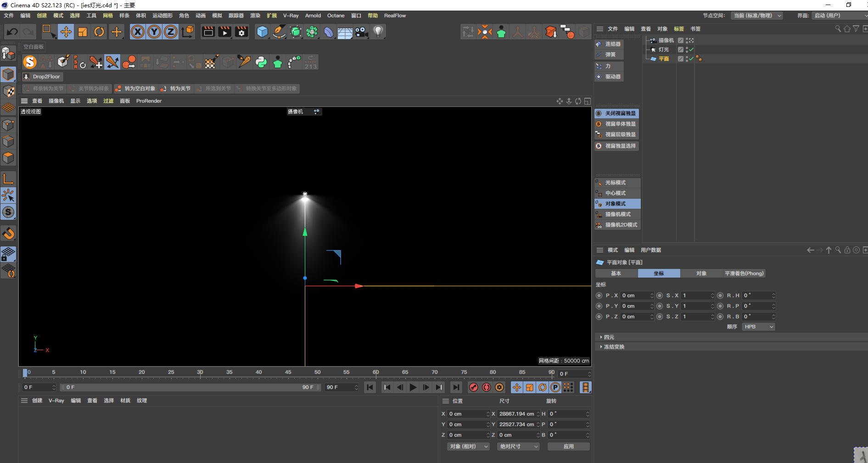Toggle Snap magnet icon in sidebar
Image resolution: width=868 pixels, height=463 pixels.
[x=8, y=234]
